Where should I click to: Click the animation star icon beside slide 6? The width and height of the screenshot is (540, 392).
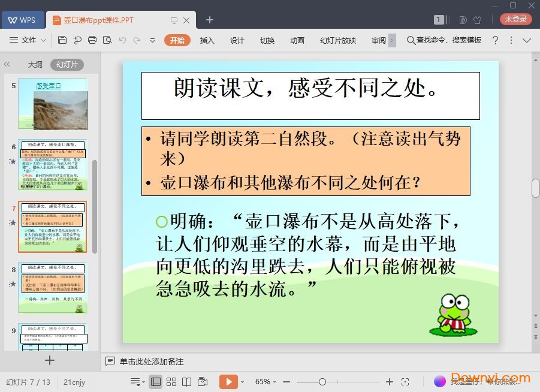pos(13,161)
